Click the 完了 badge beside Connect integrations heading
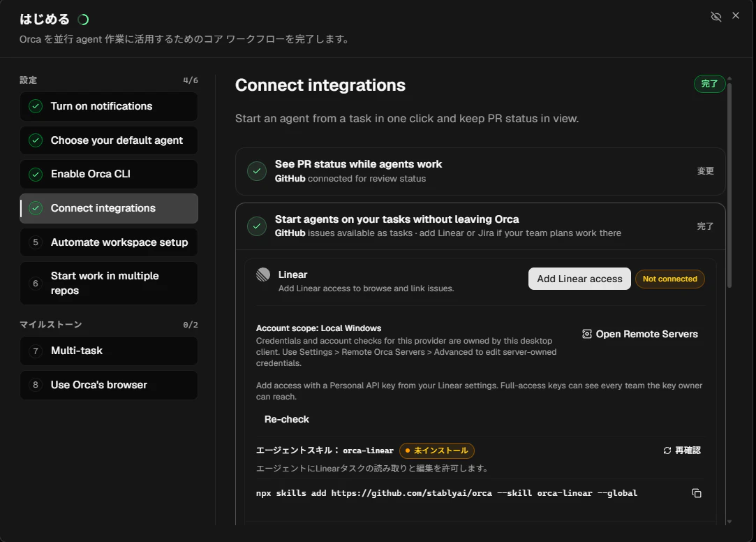The width and height of the screenshot is (756, 542). tap(709, 84)
